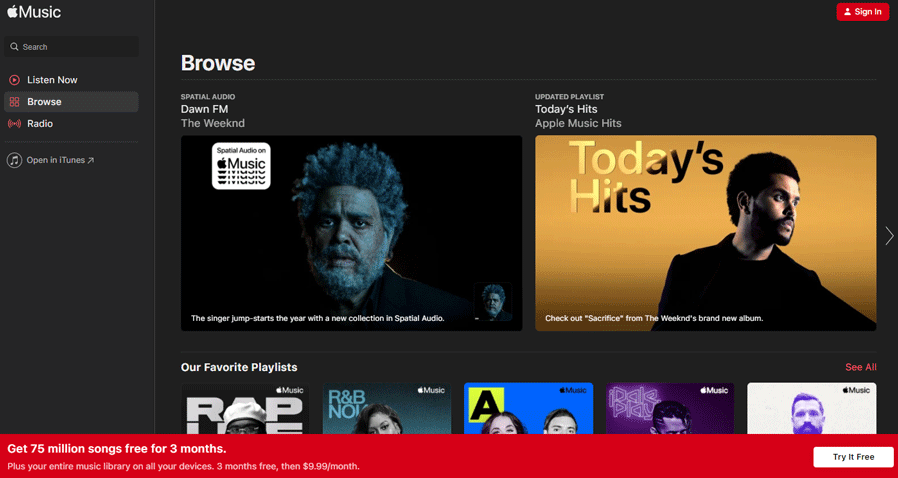Open the Today's Hits playlist banner

point(706,233)
